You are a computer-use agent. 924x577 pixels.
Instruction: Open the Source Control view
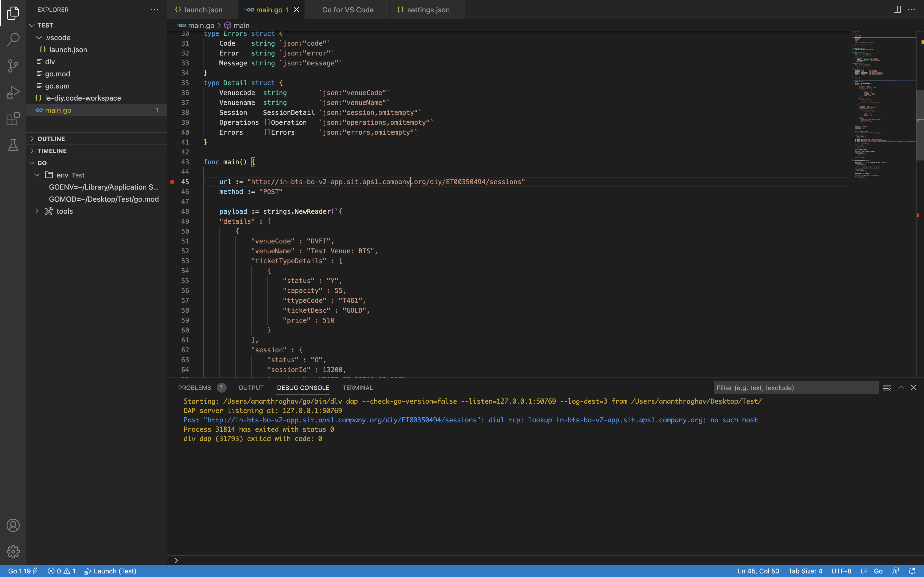click(13, 66)
